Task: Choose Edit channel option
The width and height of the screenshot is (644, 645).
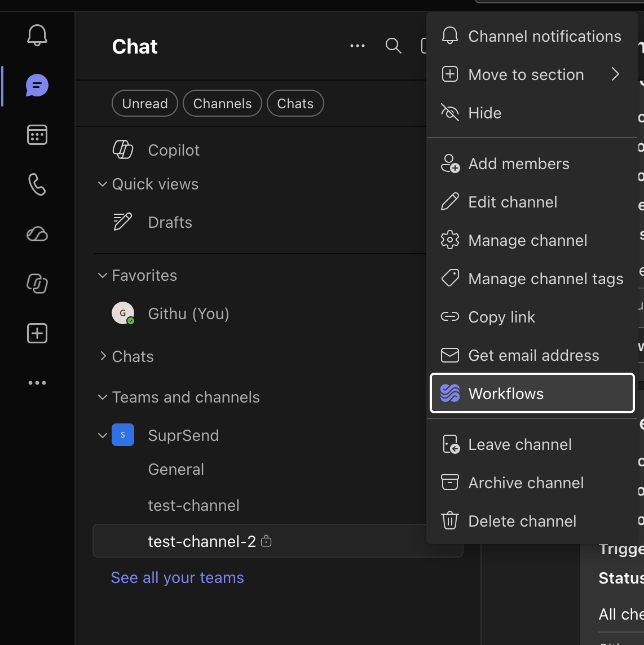Action: tap(532, 202)
